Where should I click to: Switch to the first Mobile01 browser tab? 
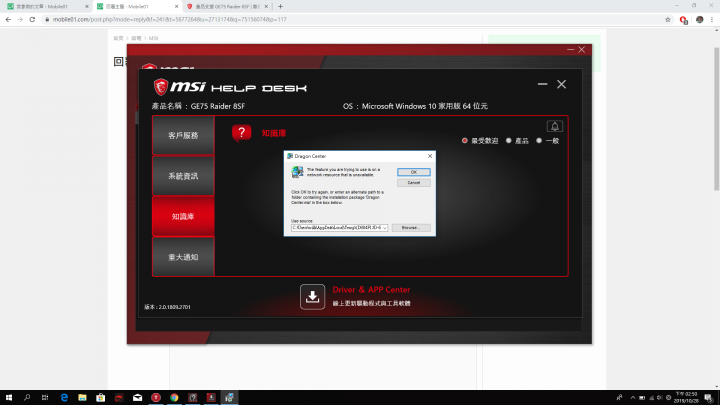pos(46,6)
